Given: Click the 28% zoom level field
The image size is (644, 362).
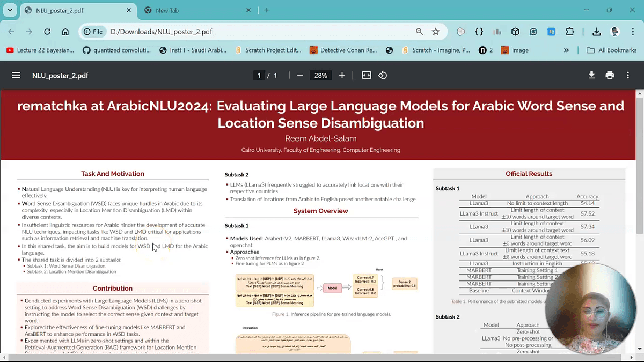Looking at the screenshot, I should click(321, 76).
